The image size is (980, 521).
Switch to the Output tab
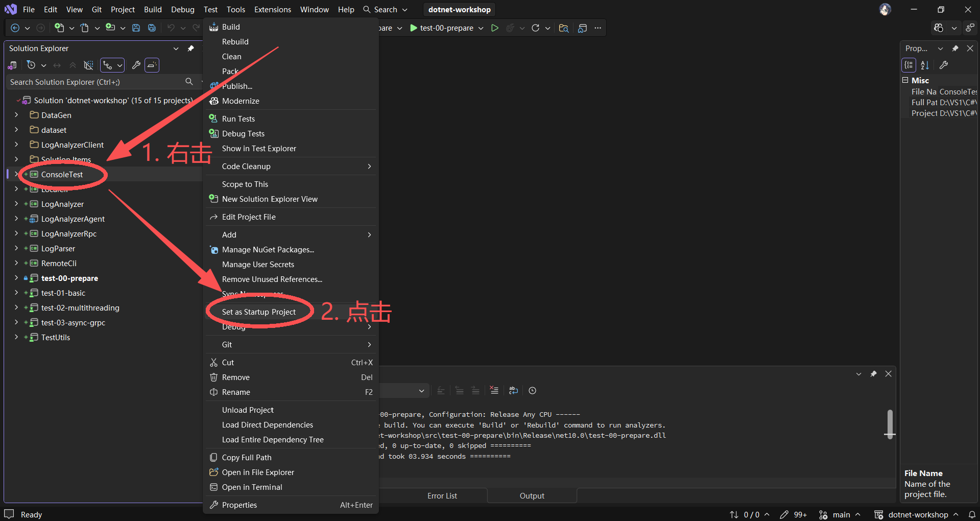[x=532, y=495]
